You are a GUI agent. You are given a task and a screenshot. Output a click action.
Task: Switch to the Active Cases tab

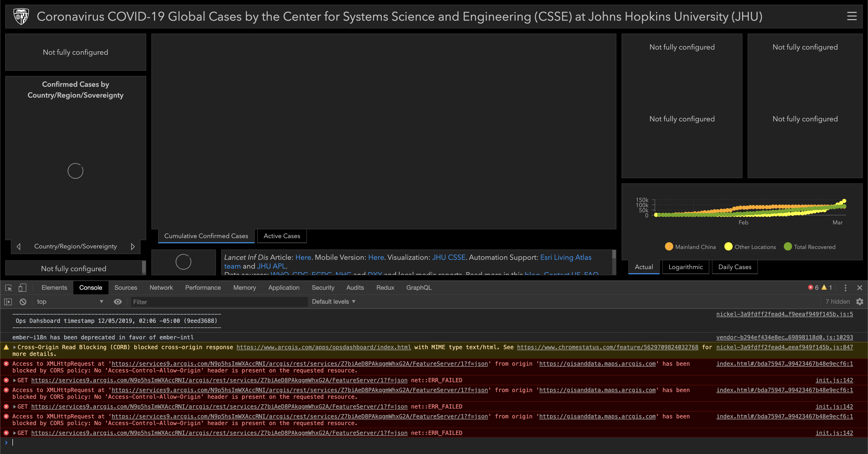click(x=282, y=236)
